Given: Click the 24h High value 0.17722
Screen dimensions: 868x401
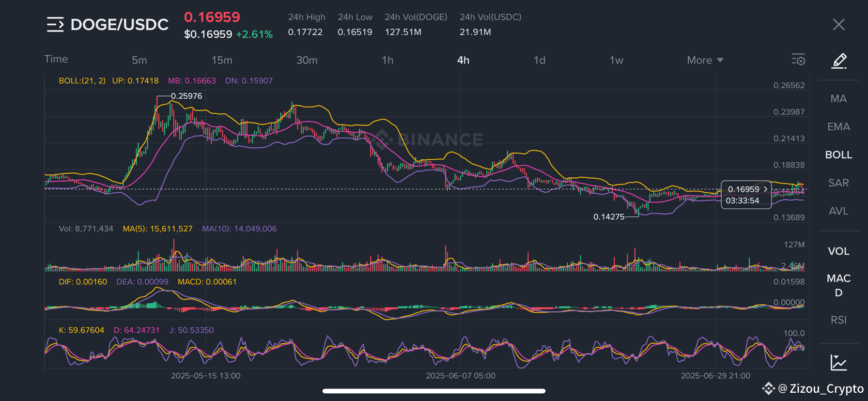Looking at the screenshot, I should (x=305, y=32).
